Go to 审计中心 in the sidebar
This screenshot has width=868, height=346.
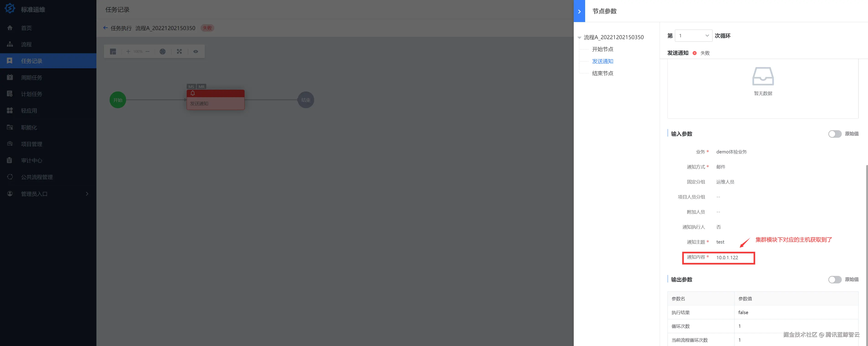(31, 160)
